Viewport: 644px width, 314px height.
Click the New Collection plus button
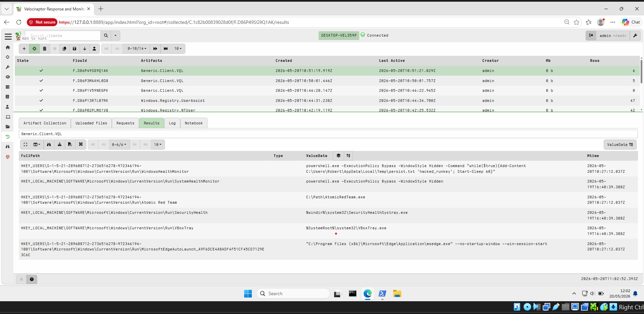pyautogui.click(x=24, y=49)
